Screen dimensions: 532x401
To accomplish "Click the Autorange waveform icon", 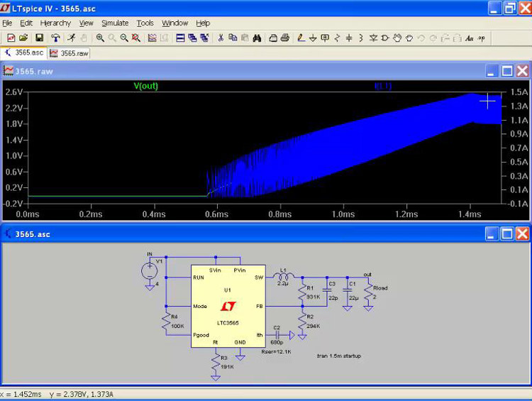I will [x=152, y=38].
